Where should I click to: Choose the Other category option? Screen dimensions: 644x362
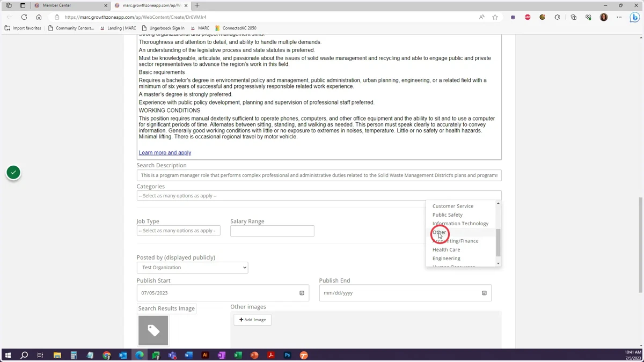click(x=439, y=232)
